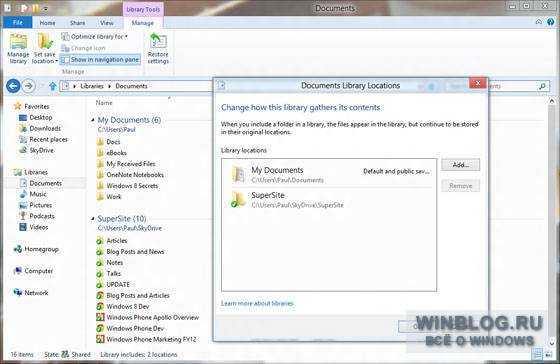Select SuperSite library location
The image size is (560, 364).
point(329,200)
